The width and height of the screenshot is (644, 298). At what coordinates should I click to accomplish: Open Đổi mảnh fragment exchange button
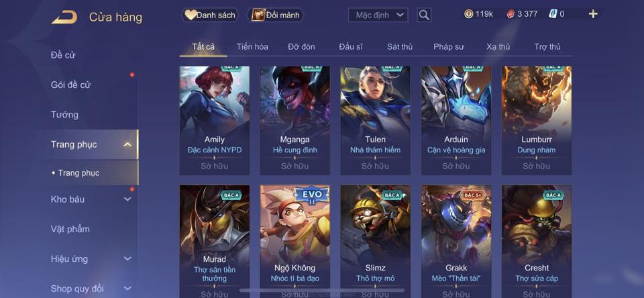pyautogui.click(x=275, y=15)
